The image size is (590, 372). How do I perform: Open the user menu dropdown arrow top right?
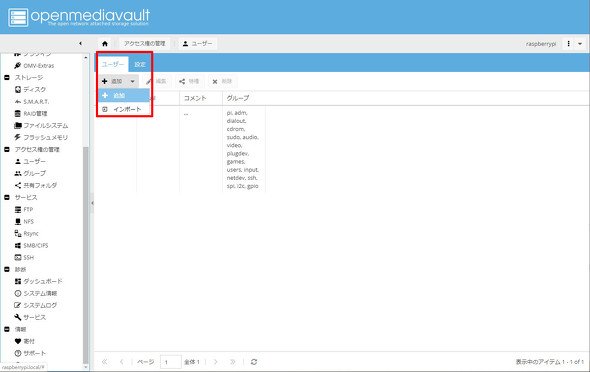[580, 44]
